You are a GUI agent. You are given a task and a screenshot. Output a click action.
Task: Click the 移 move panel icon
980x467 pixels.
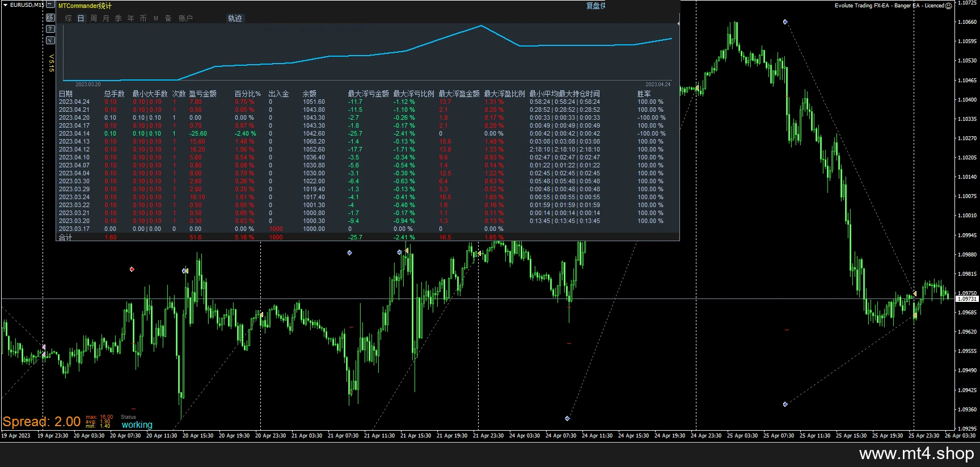coord(50,18)
